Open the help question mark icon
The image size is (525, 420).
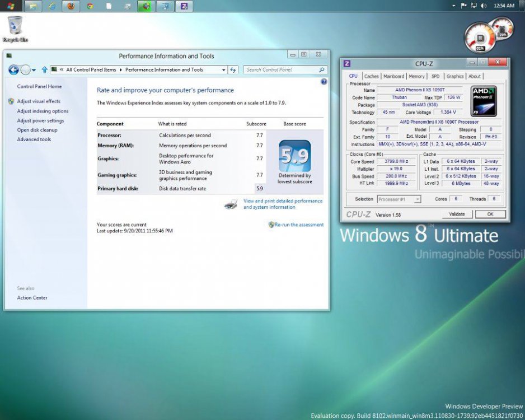[x=324, y=81]
